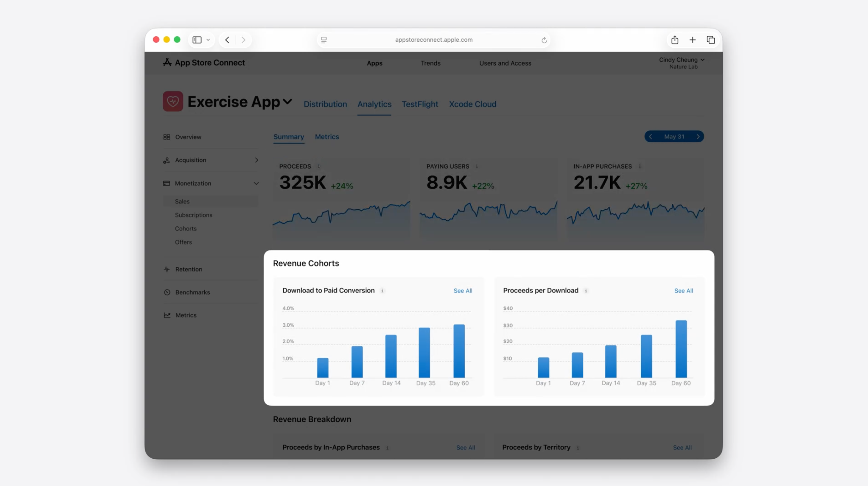Expand the Acquisition sidebar section

click(256, 160)
